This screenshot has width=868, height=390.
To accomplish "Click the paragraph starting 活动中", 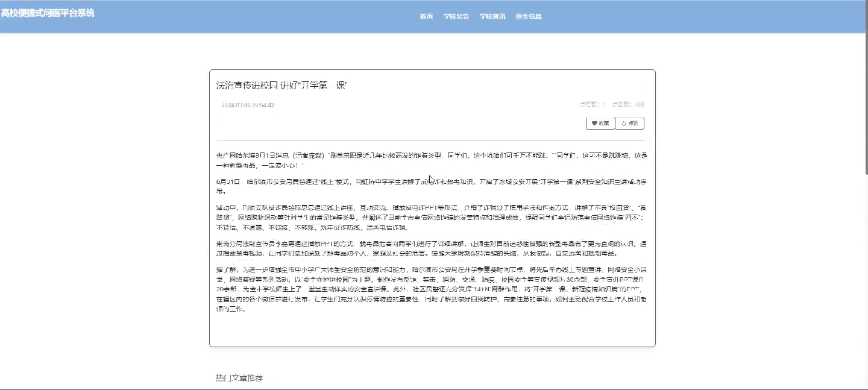I will pyautogui.click(x=432, y=218).
